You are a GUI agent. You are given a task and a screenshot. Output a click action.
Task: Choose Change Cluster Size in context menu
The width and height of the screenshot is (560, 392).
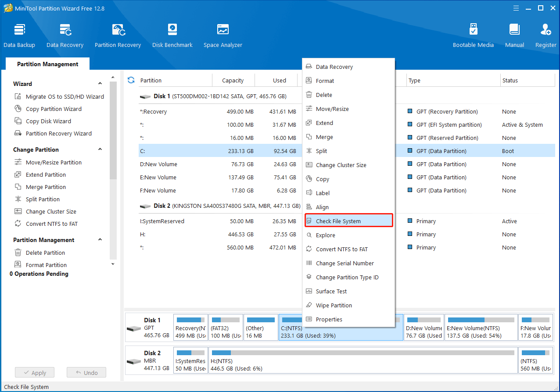coord(348,165)
